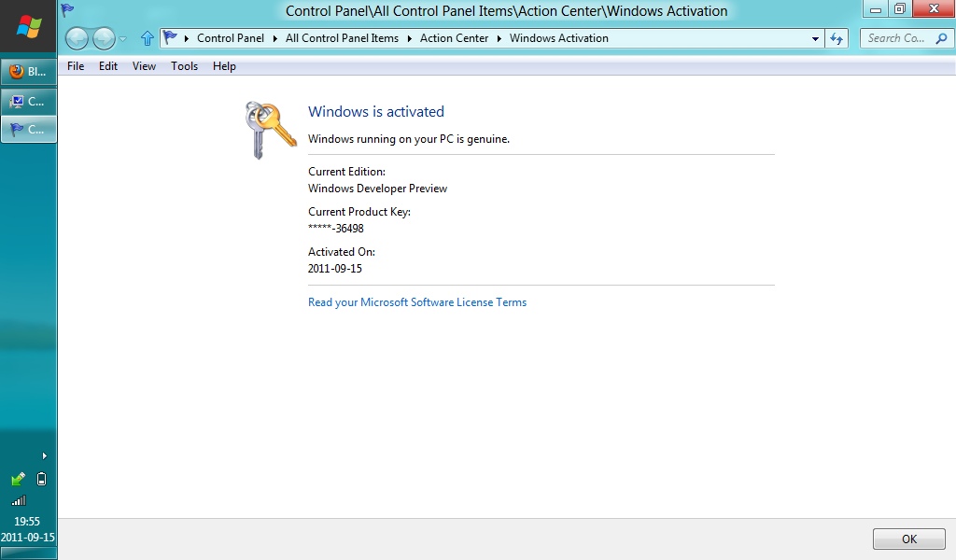The image size is (956, 560).
Task: Go forward with the Forward arrow
Action: point(104,38)
